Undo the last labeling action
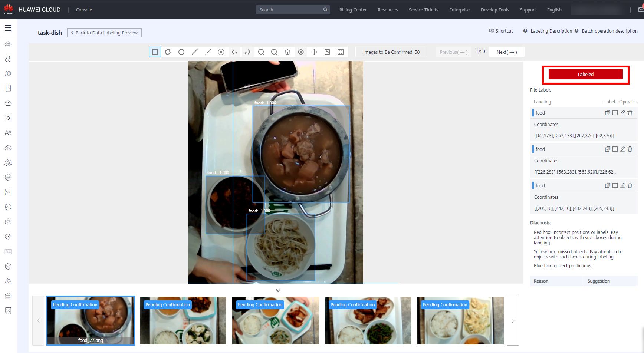 [234, 52]
